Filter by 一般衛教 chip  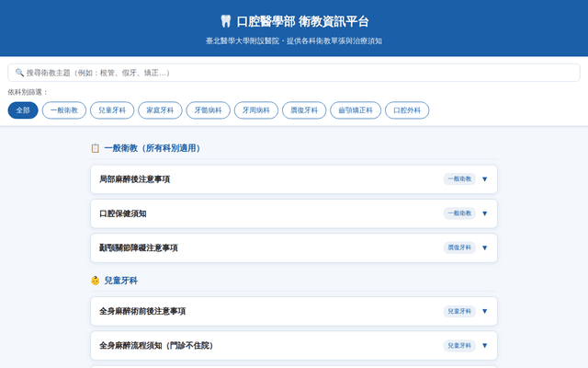pos(64,110)
